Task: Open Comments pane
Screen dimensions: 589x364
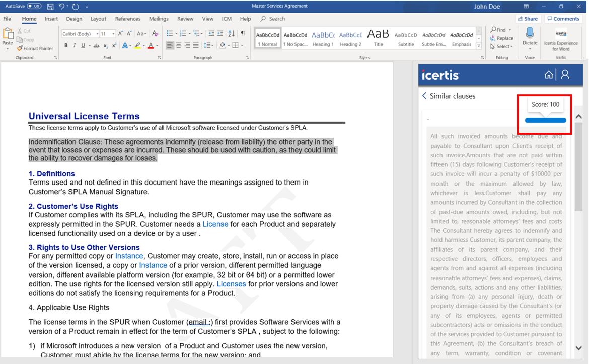Action: pyautogui.click(x=563, y=19)
